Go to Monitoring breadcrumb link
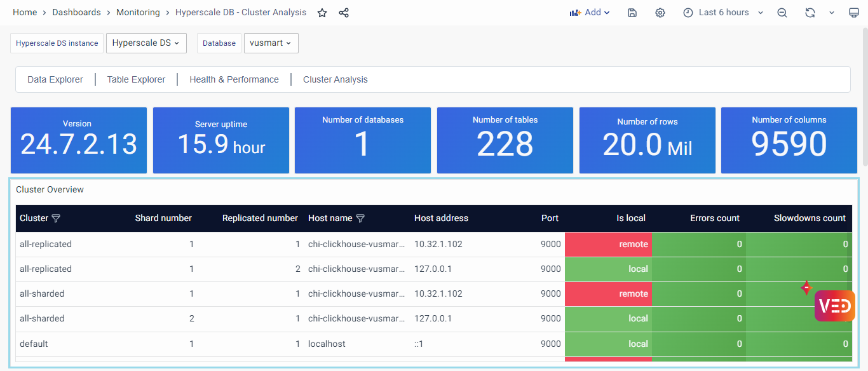Image resolution: width=868 pixels, height=371 pixels. coord(138,13)
